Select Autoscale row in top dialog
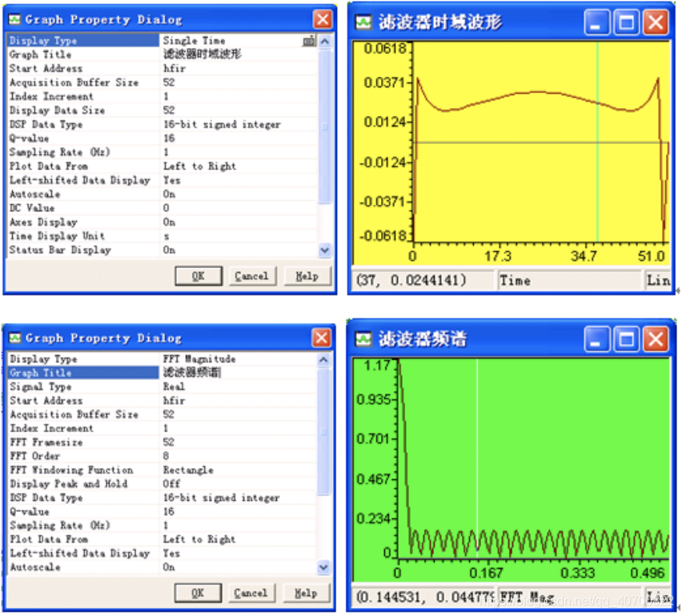 [162, 194]
